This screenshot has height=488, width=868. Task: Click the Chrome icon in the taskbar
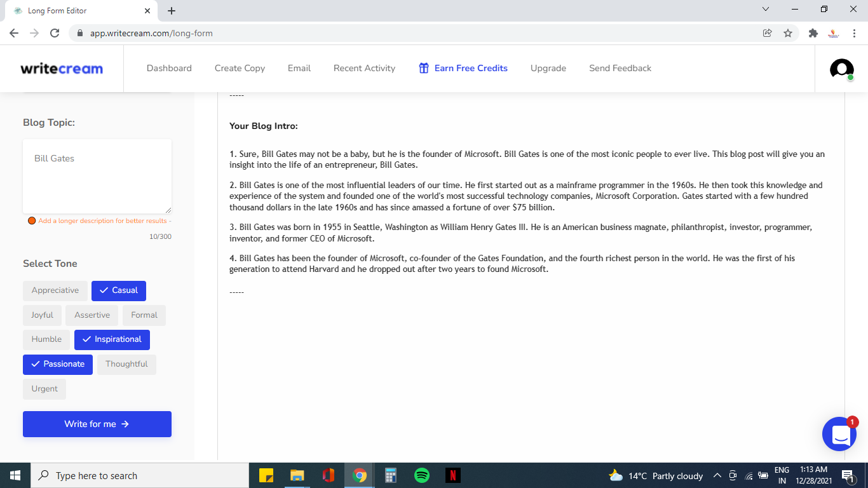tap(360, 475)
